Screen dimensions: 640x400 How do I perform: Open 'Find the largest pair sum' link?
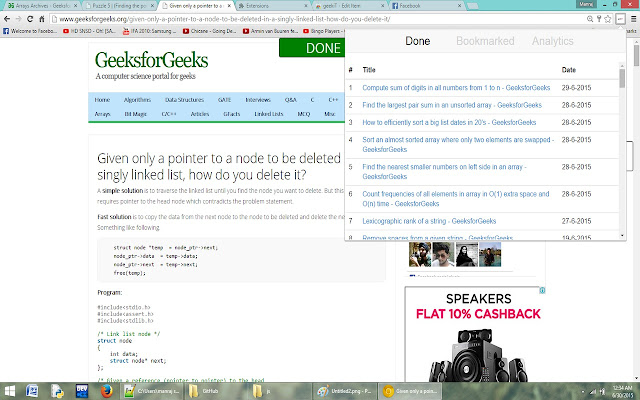point(452,105)
